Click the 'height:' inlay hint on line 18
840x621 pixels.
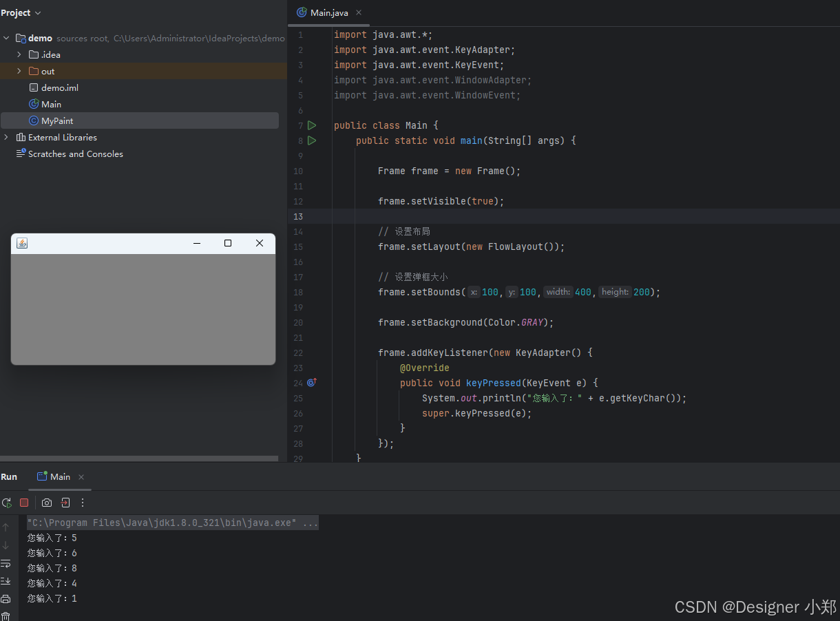click(615, 292)
